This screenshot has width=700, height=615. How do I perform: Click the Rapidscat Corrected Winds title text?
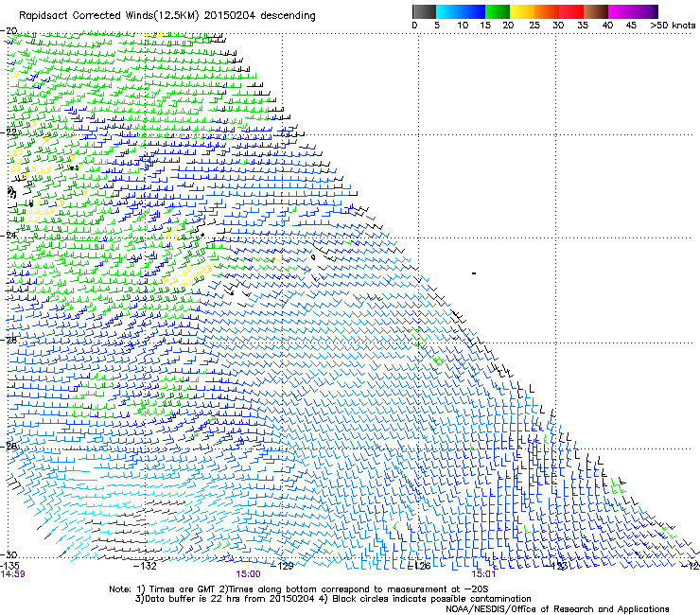coord(167,16)
